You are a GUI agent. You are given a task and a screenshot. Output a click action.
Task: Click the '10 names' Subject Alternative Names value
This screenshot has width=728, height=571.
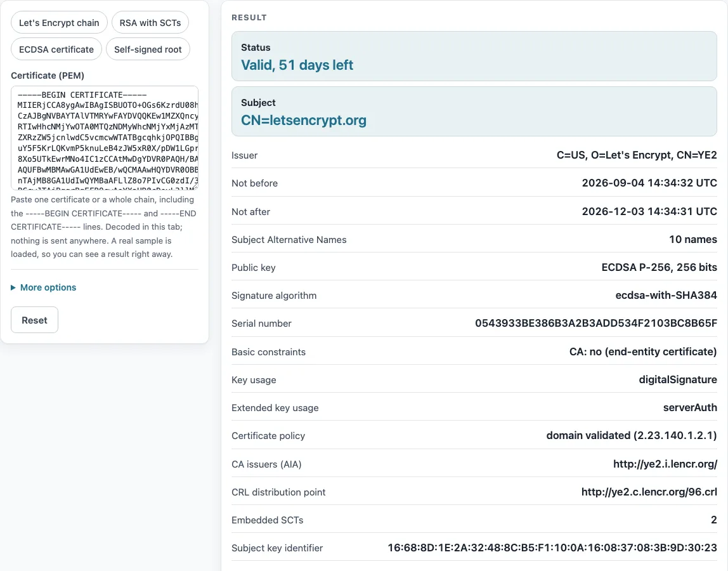(692, 239)
